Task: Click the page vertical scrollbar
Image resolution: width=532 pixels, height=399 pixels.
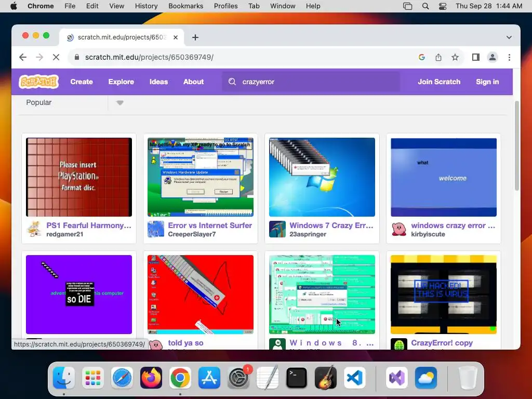Action: (517, 146)
